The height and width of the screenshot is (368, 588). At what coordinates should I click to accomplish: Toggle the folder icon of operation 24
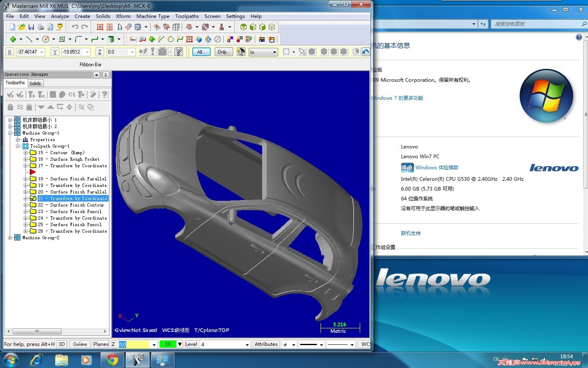pyautogui.click(x=33, y=218)
